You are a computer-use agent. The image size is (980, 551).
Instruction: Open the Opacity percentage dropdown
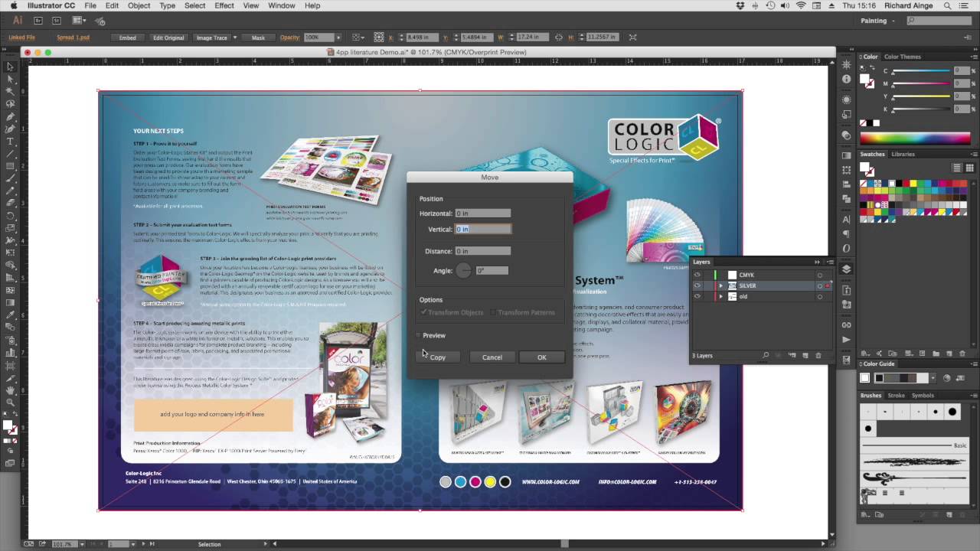pyautogui.click(x=338, y=37)
